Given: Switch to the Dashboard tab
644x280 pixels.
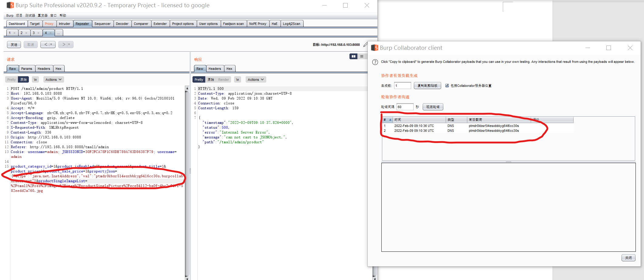Looking at the screenshot, I should tap(17, 24).
